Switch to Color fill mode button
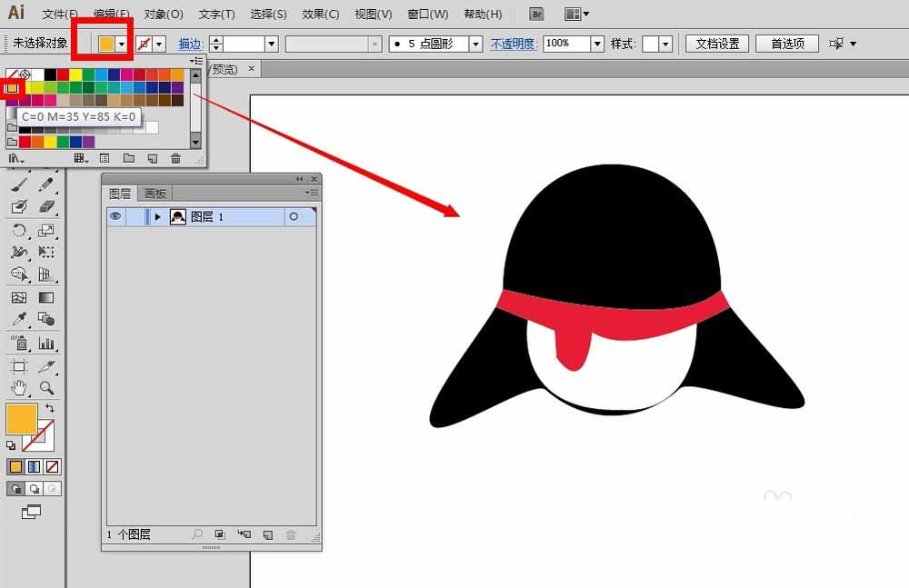The height and width of the screenshot is (588, 909). point(16,467)
